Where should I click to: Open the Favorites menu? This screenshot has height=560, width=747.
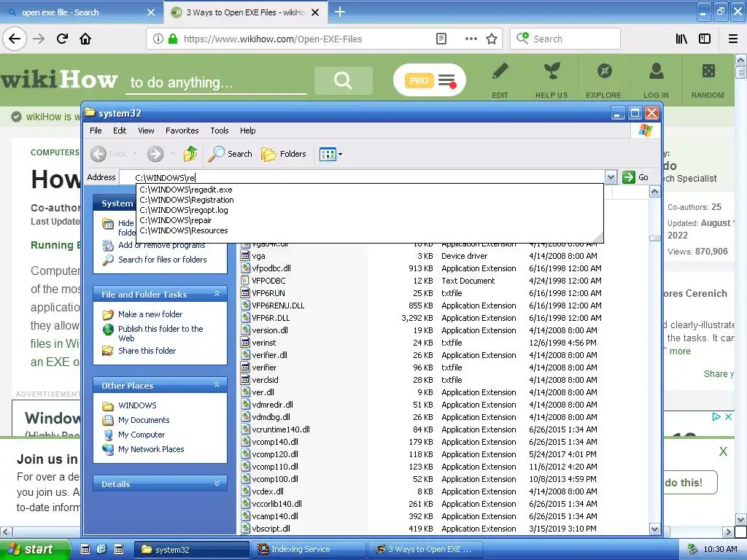coord(182,131)
